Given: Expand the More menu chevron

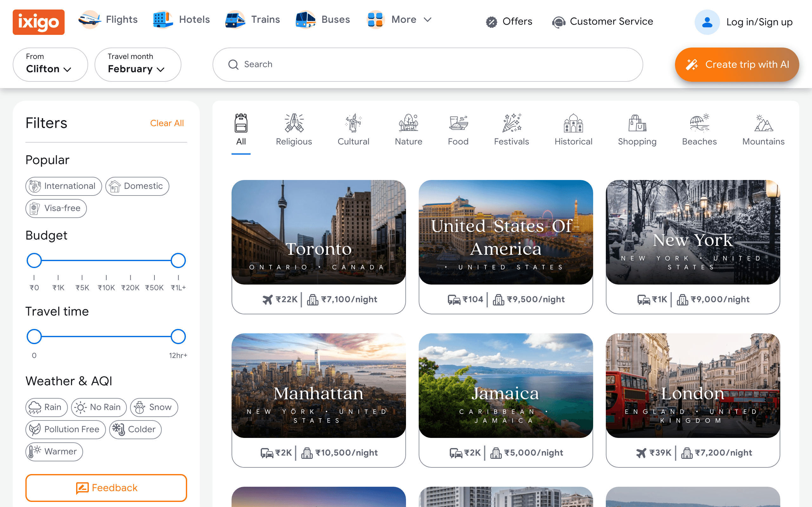Looking at the screenshot, I should (428, 20).
